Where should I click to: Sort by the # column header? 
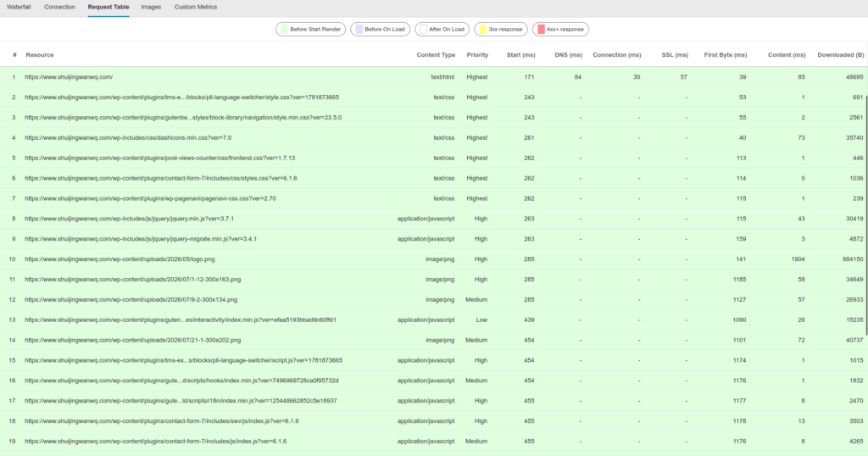[14, 55]
